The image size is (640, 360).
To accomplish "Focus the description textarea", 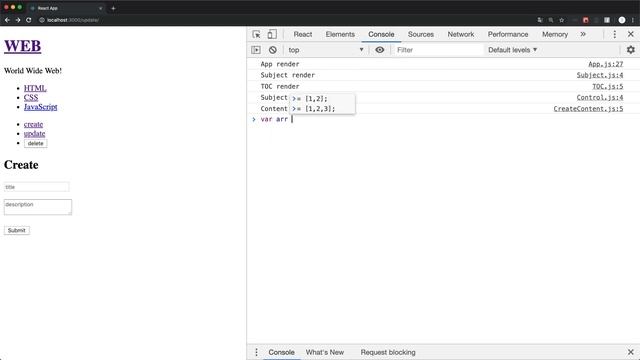I will point(38,207).
